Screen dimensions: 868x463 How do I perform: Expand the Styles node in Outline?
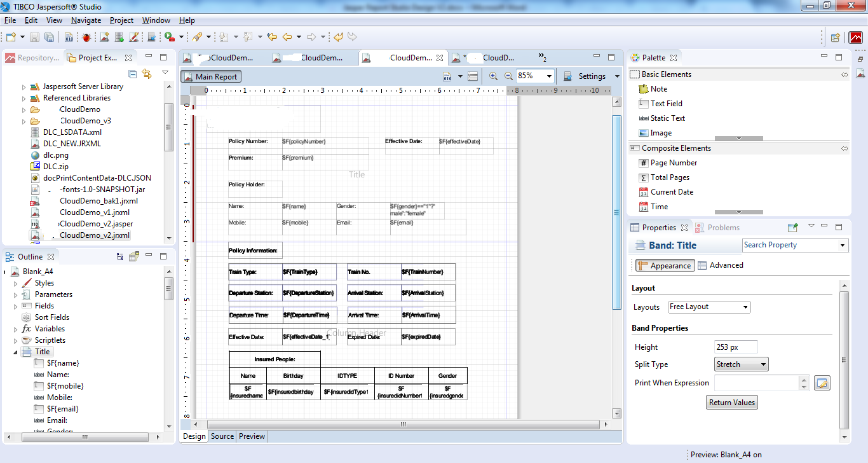point(16,283)
